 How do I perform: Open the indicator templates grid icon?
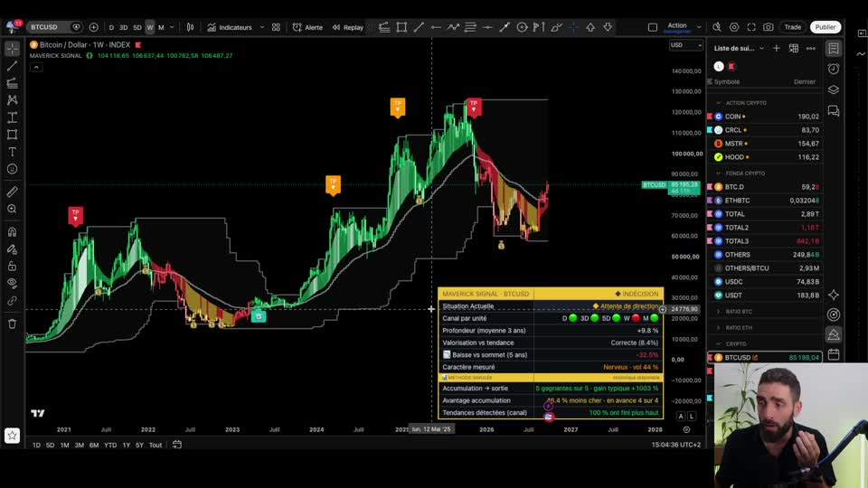tap(276, 27)
